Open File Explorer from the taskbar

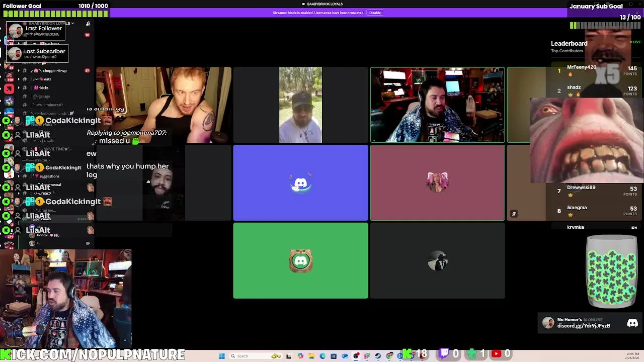click(311, 356)
